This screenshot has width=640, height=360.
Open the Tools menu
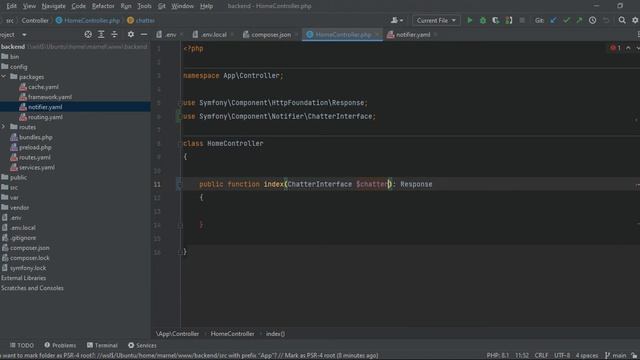click(144, 6)
